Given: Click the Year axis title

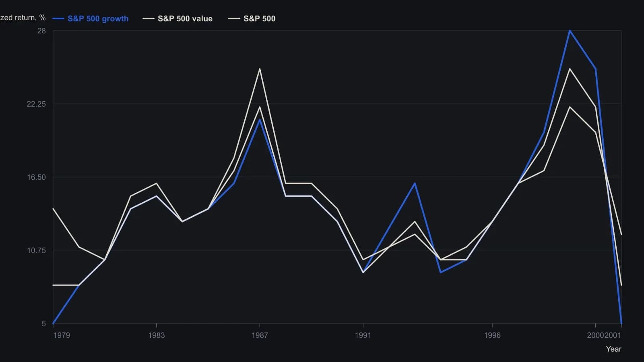Looking at the screenshot, I should pos(614,349).
